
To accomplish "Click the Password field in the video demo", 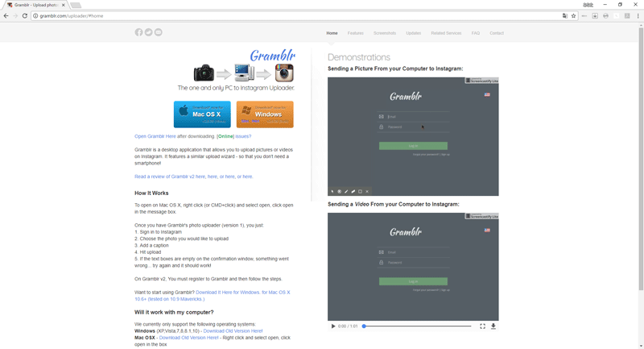I will point(413,263).
